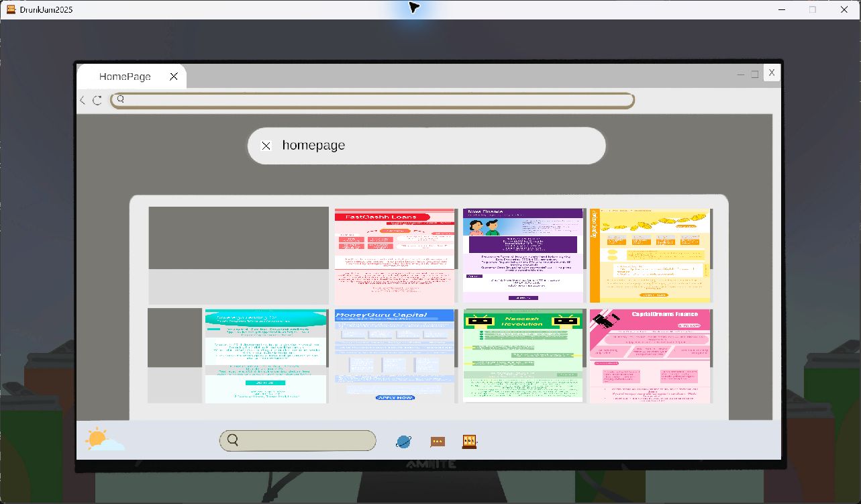The width and height of the screenshot is (861, 504).
Task: Open the teal lending site thumbnail
Action: point(266,356)
